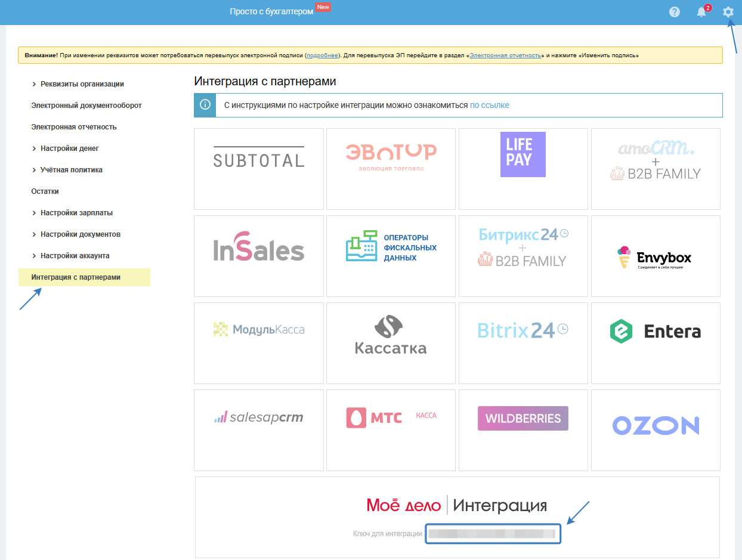
Task: Open the МТС Касса integration tile
Action: point(391,430)
